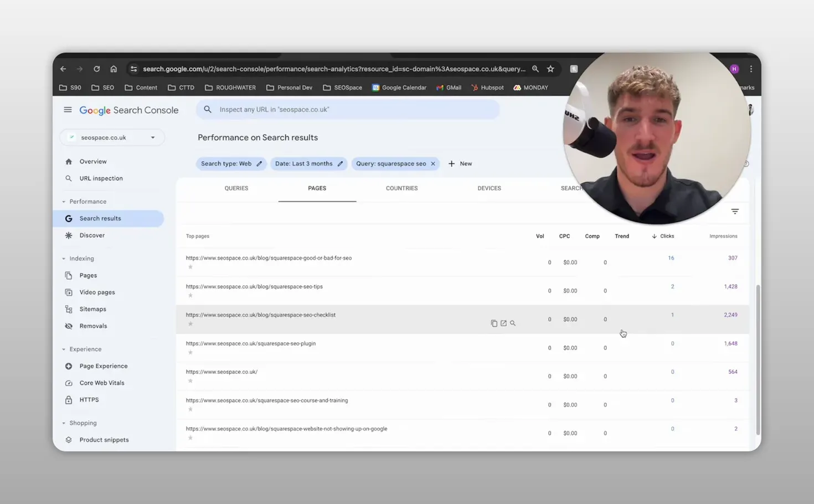Switch to the DEVICES tab

coord(490,188)
